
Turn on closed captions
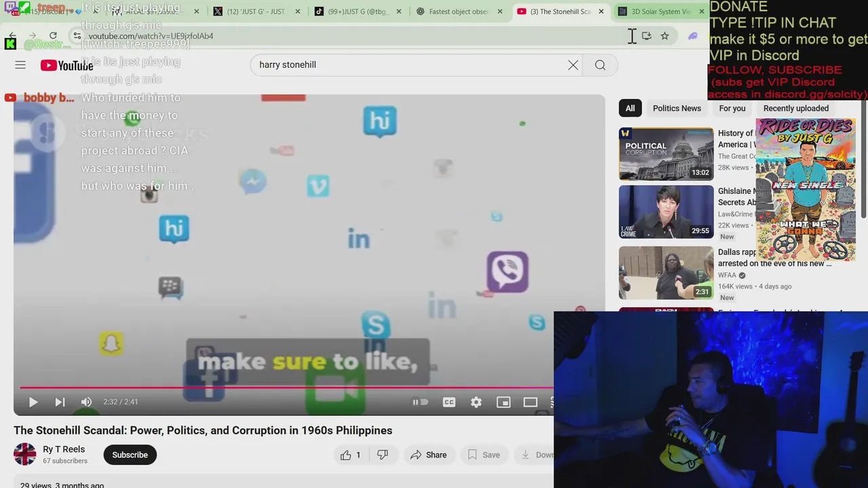[x=449, y=402]
